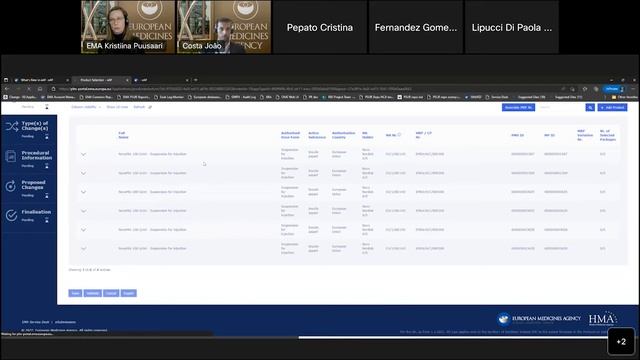
Task: Select Fernandez Gome... participant tile
Action: pyautogui.click(x=416, y=27)
